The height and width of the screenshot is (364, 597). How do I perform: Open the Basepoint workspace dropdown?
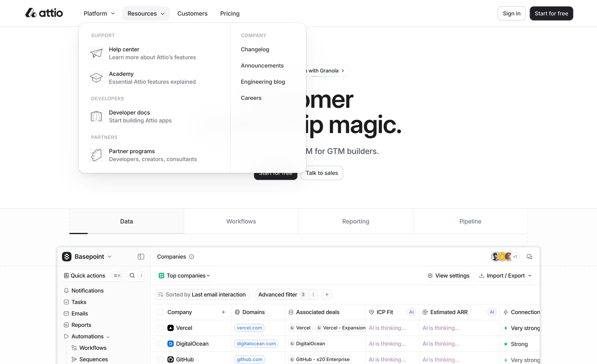pyautogui.click(x=87, y=257)
